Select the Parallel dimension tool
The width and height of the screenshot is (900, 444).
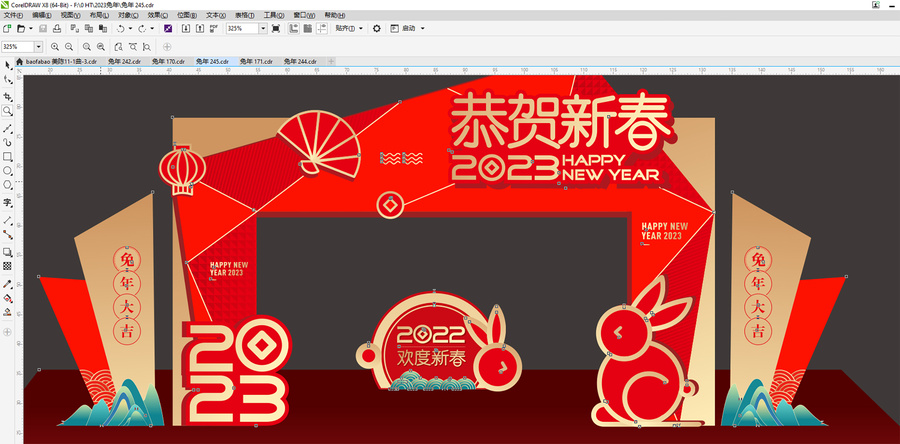pyautogui.click(x=7, y=220)
